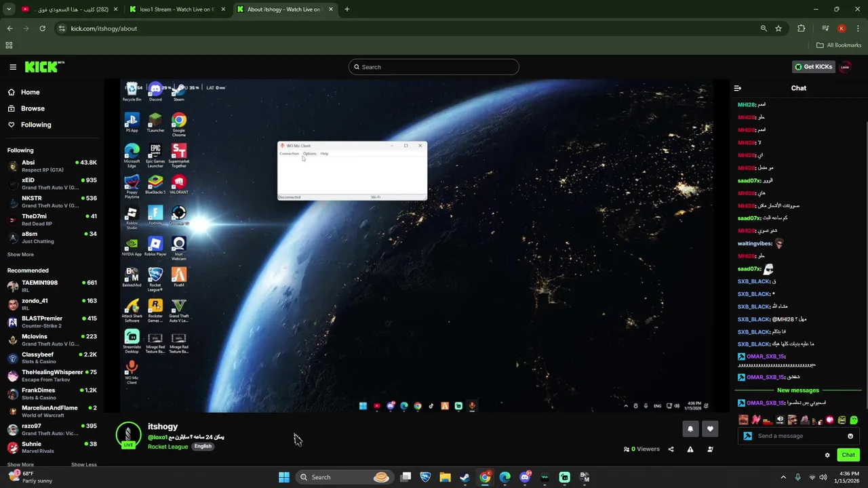Click the itshogy LIVE avatar

tap(128, 435)
